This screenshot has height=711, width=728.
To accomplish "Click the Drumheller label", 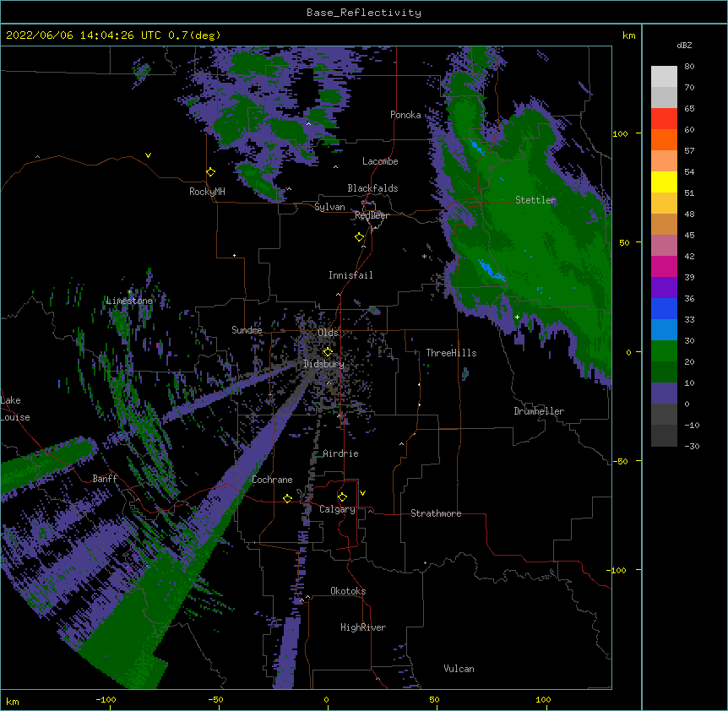I will [539, 411].
